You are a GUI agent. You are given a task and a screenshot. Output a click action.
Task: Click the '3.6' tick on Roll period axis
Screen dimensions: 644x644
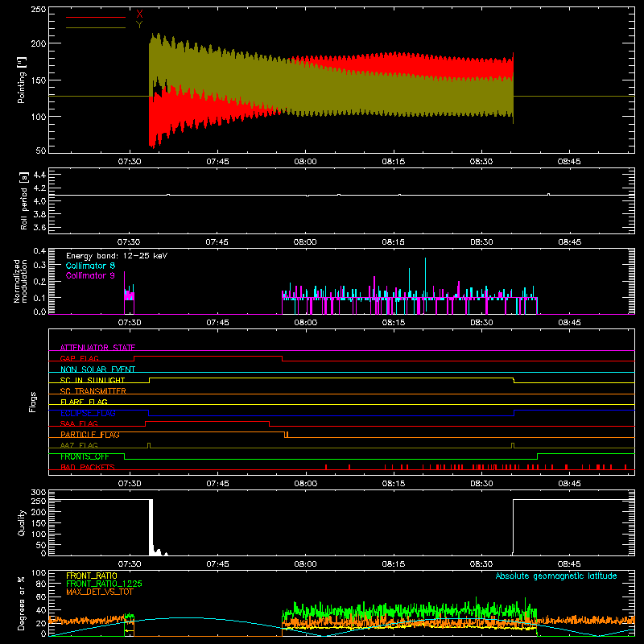click(39, 227)
